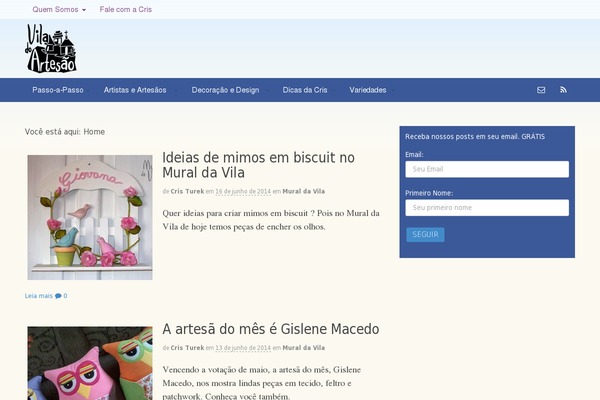Viewport: 600px width, 400px height.
Task: Open 'A artesã do mês é Gislene Macedo' title
Action: (271, 329)
